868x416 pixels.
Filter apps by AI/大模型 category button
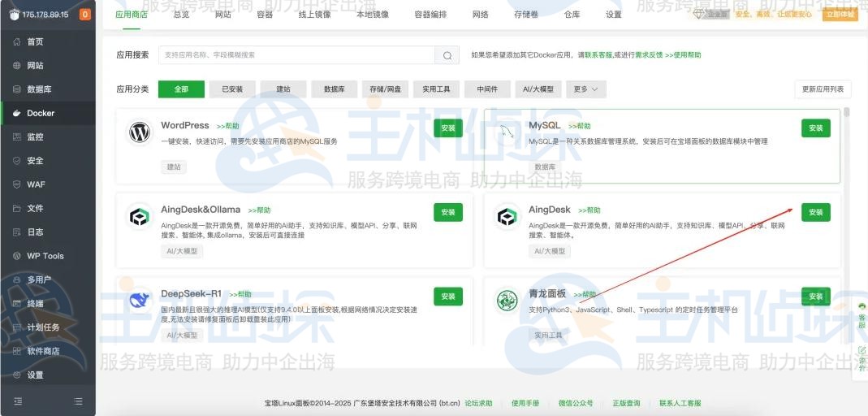(538, 89)
